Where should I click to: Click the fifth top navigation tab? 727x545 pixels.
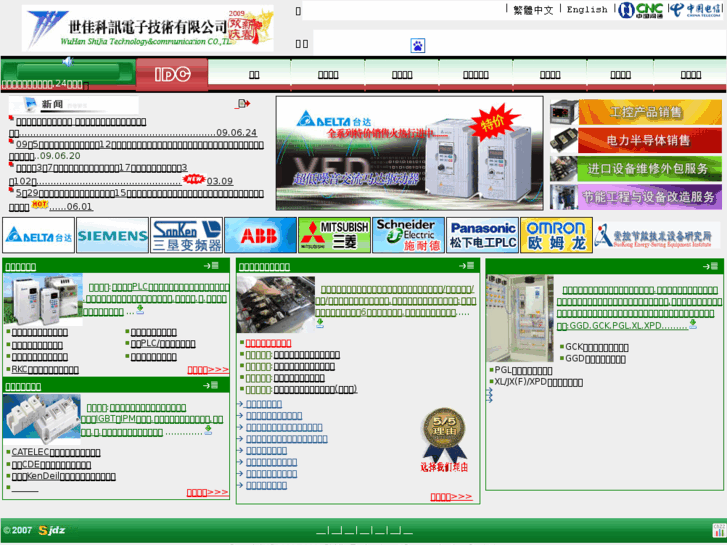550,75
